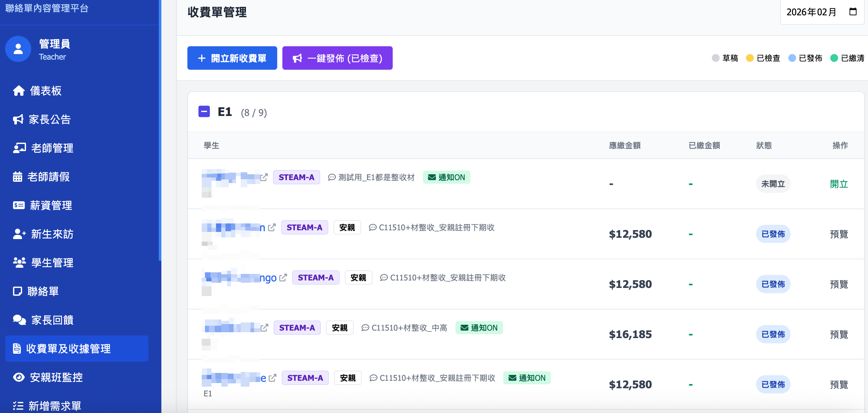Screen dimensions: 868x413
Task: Click the 已檢查 yellow legend dot
Action: point(750,58)
